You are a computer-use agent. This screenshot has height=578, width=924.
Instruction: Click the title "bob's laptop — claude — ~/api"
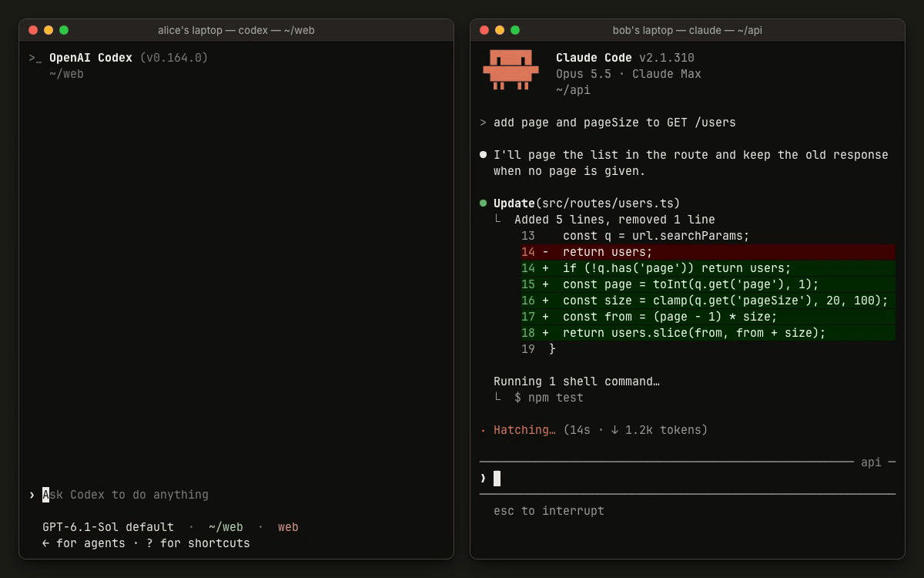[x=688, y=30]
